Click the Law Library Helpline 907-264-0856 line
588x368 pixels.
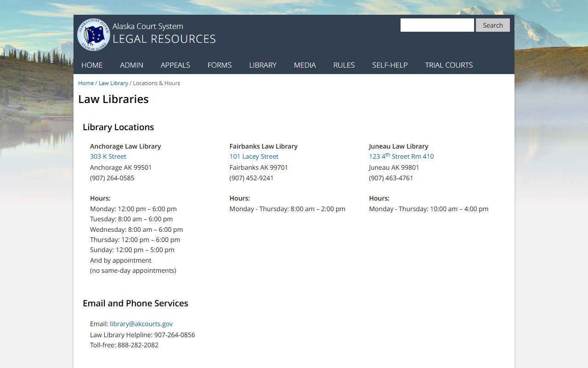[x=142, y=335]
